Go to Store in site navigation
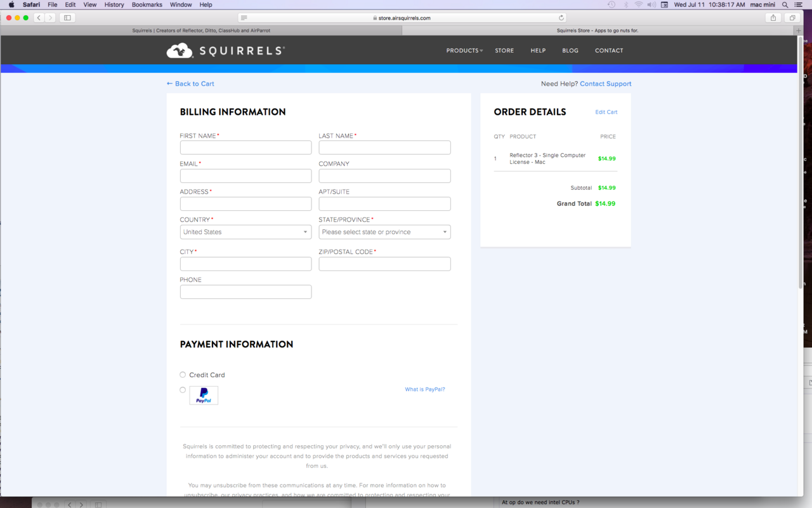 click(504, 51)
